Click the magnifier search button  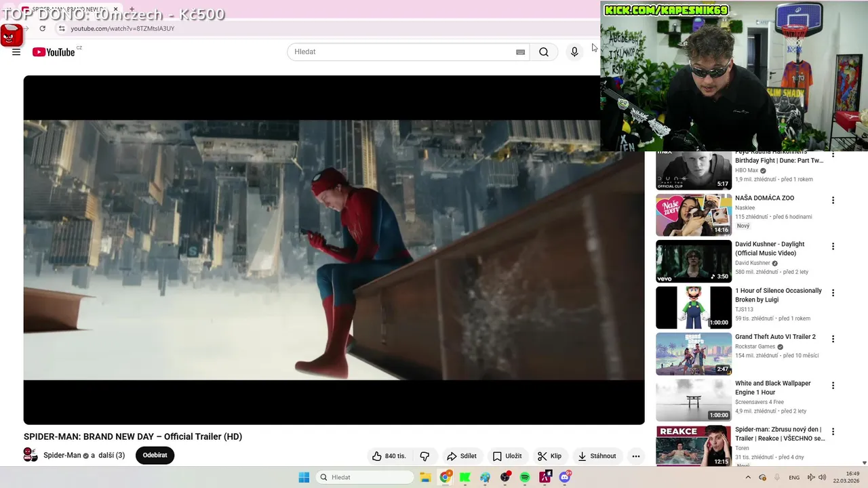[x=544, y=52]
